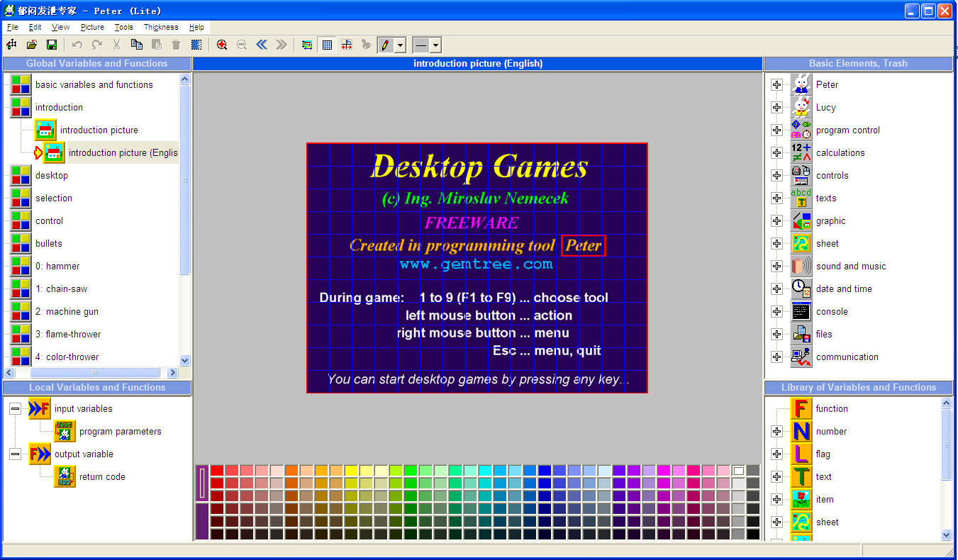Toggle the grid display button

(327, 45)
